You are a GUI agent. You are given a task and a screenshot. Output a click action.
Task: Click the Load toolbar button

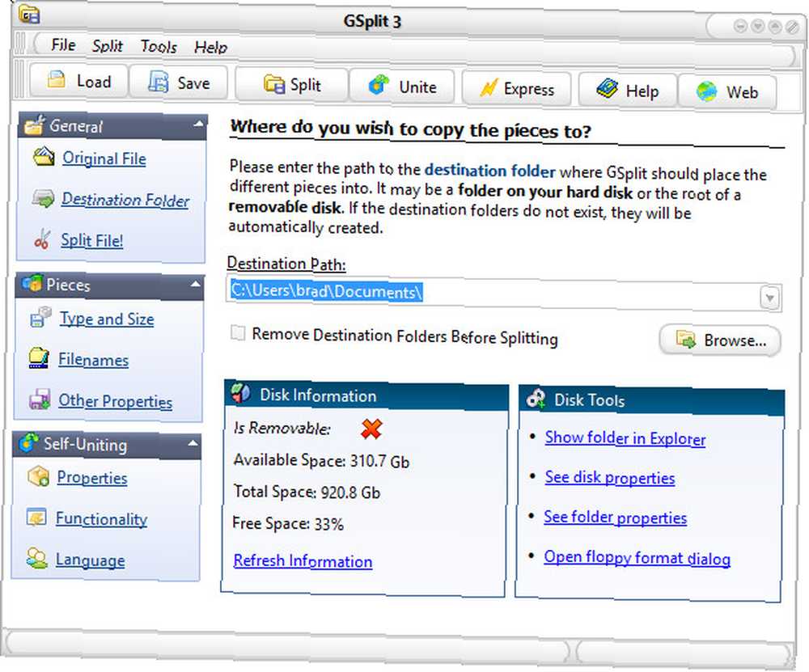[78, 80]
